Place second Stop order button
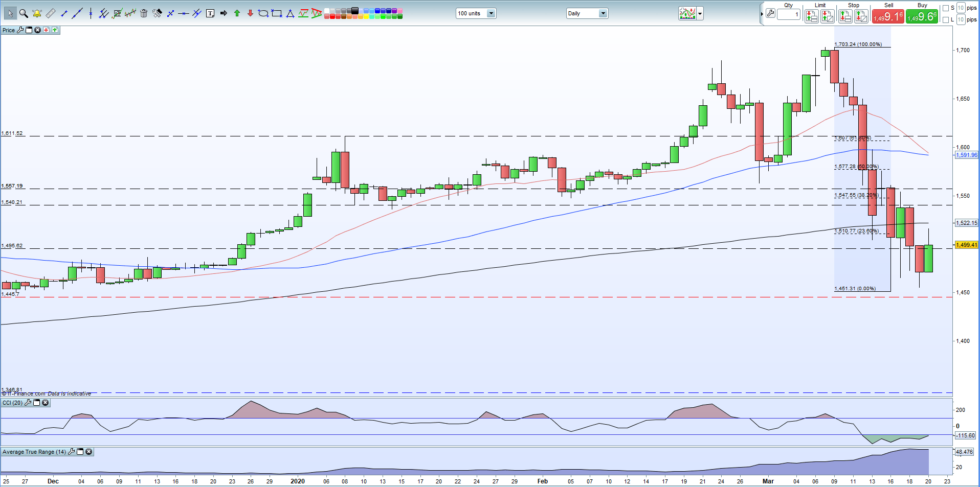This screenshot has height=487, width=980. [x=861, y=16]
